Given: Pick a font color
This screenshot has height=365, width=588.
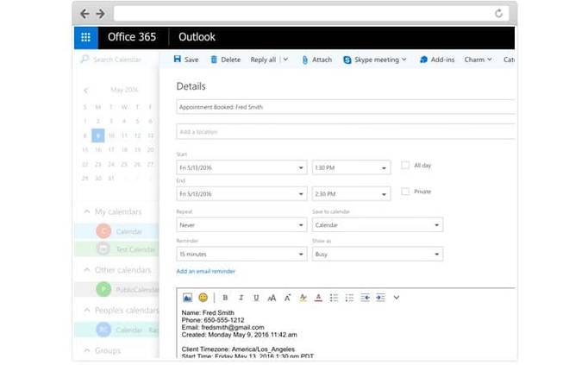Looking at the screenshot, I should tap(318, 298).
